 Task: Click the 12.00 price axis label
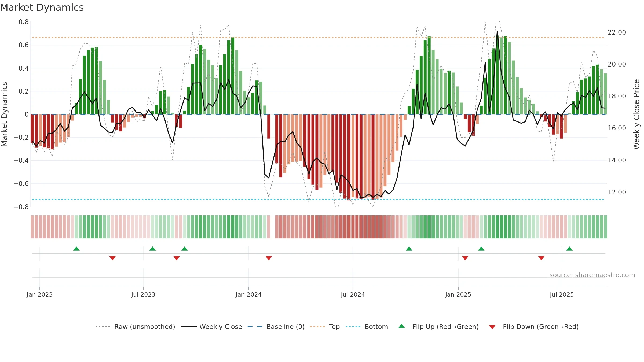[x=617, y=192]
